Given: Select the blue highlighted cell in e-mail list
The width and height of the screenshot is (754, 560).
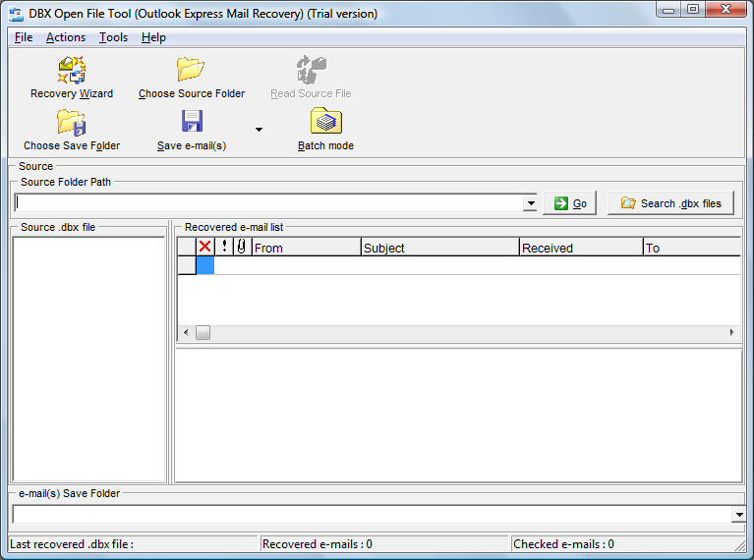Looking at the screenshot, I should (205, 265).
